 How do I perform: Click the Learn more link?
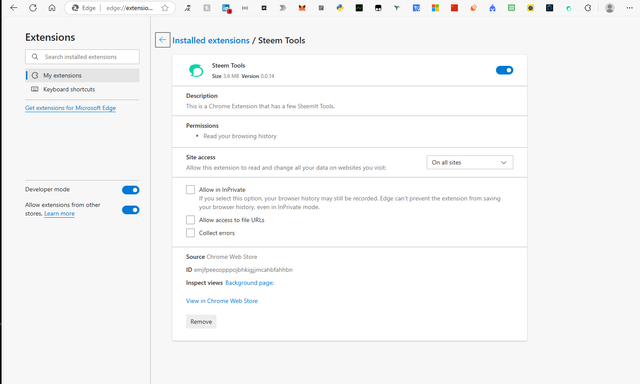pyautogui.click(x=59, y=213)
